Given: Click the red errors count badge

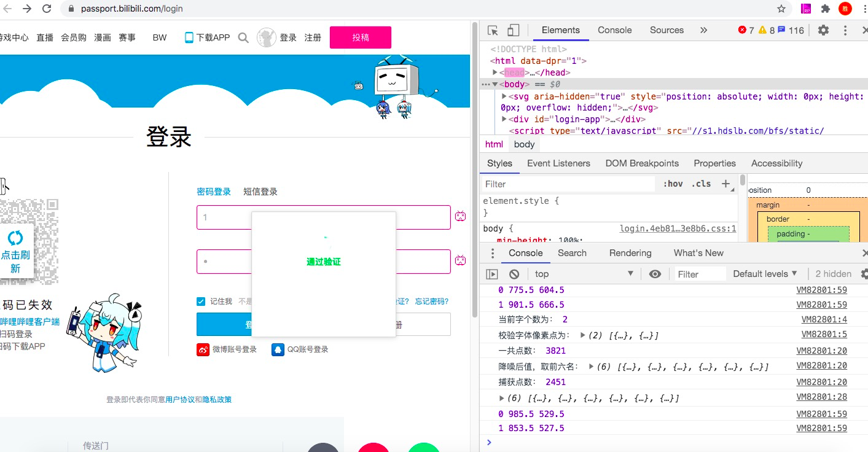Looking at the screenshot, I should click(746, 30).
